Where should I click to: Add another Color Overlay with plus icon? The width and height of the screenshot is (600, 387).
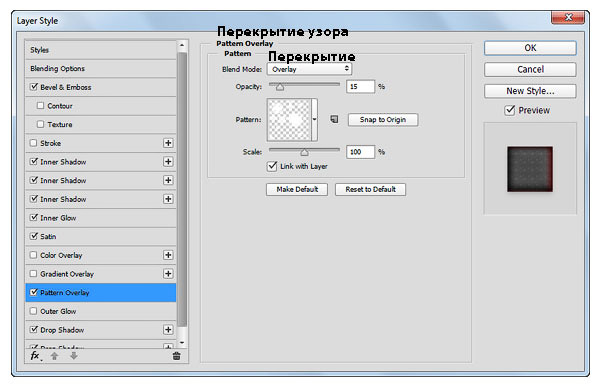click(x=168, y=255)
